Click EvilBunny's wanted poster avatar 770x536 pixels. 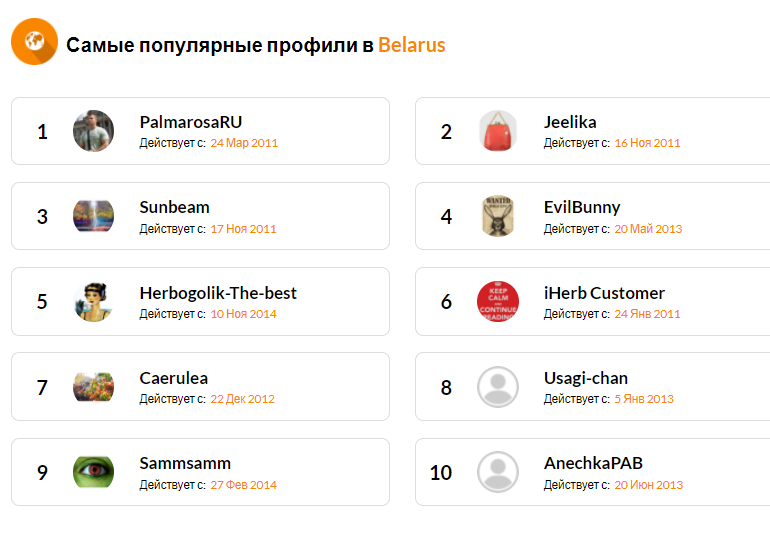pos(498,216)
